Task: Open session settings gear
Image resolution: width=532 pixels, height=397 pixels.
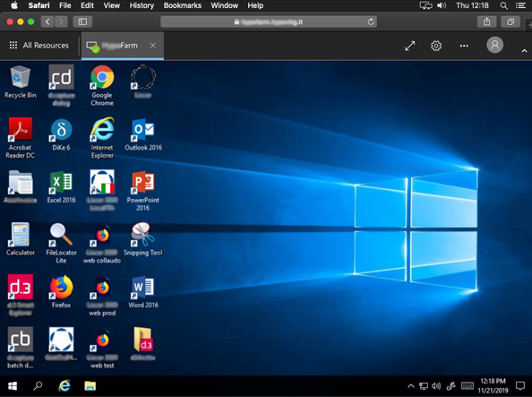Action: click(x=436, y=46)
